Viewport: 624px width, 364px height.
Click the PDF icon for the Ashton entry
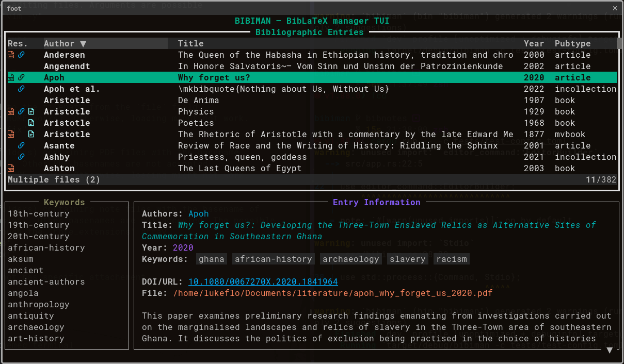click(11, 168)
